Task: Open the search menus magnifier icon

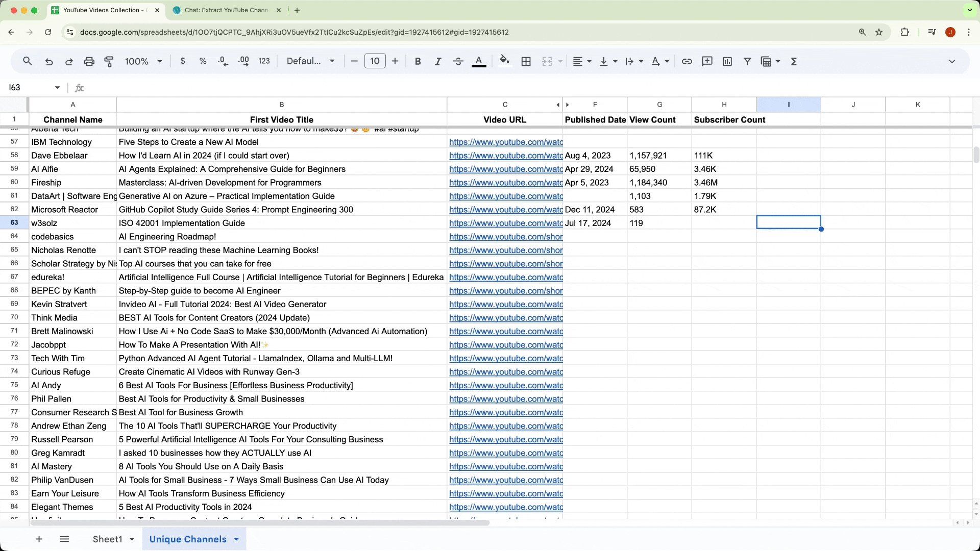Action: (x=28, y=61)
